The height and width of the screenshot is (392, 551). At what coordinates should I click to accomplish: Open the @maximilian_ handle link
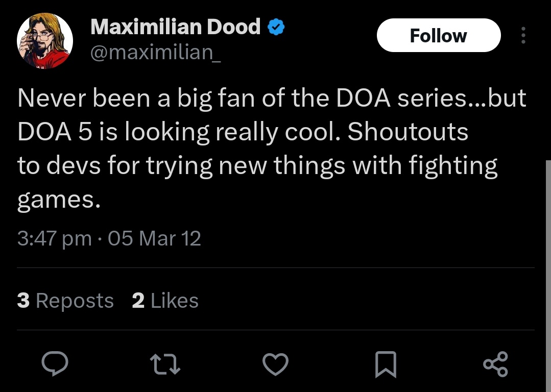coord(156,52)
